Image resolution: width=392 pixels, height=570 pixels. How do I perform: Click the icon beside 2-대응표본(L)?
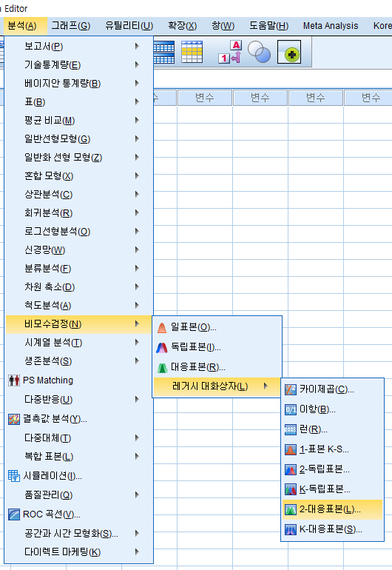(x=290, y=509)
